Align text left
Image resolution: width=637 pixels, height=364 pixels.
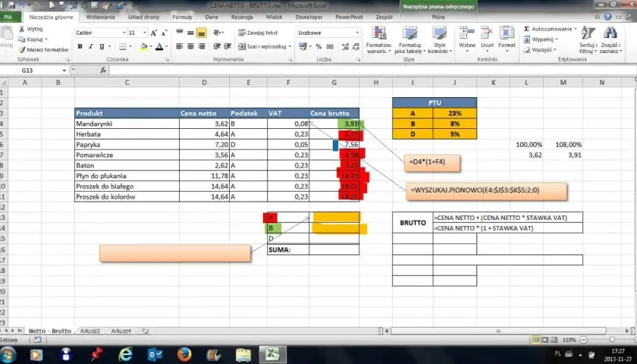pyautogui.click(x=180, y=47)
